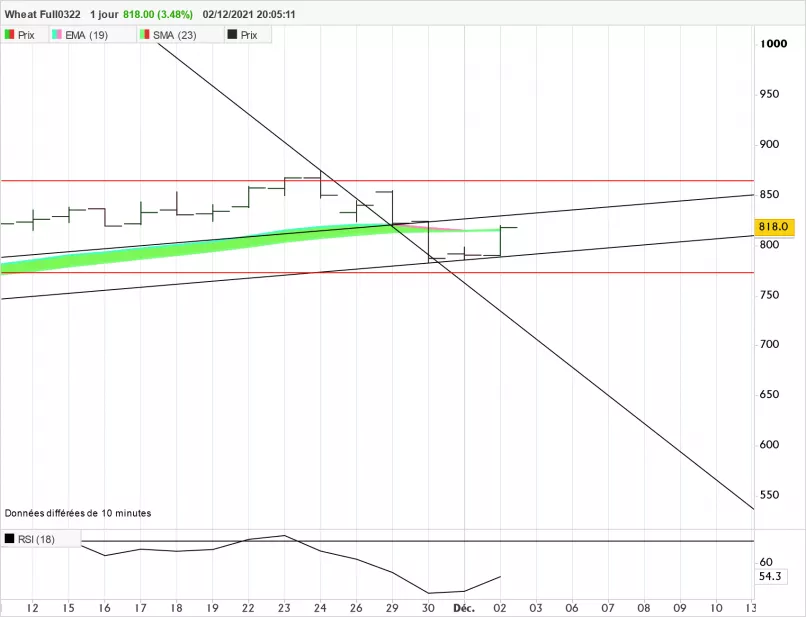Click the EMA (19) legend color swatch
This screenshot has width=806, height=617.
point(57,34)
